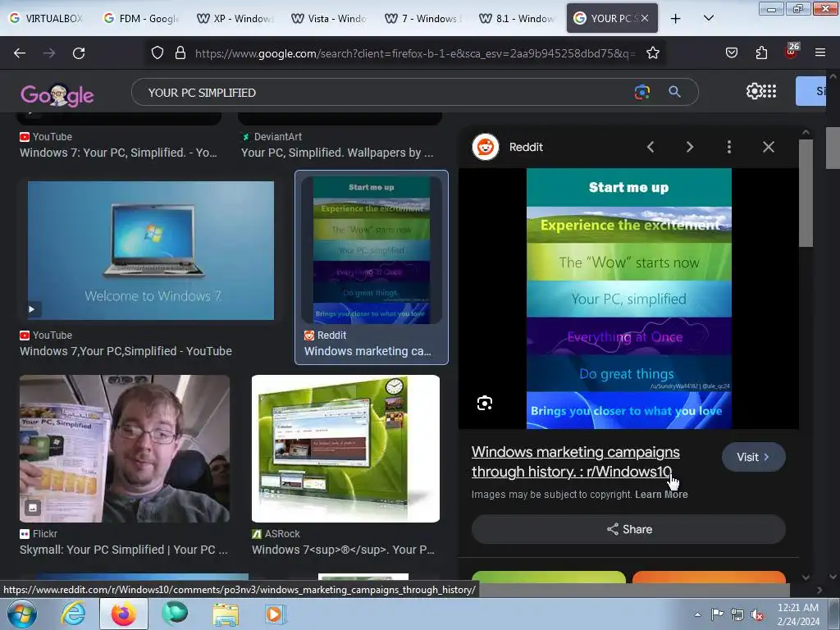Click the Reddit source icon in preview
The height and width of the screenshot is (630, 840).
coord(486,147)
